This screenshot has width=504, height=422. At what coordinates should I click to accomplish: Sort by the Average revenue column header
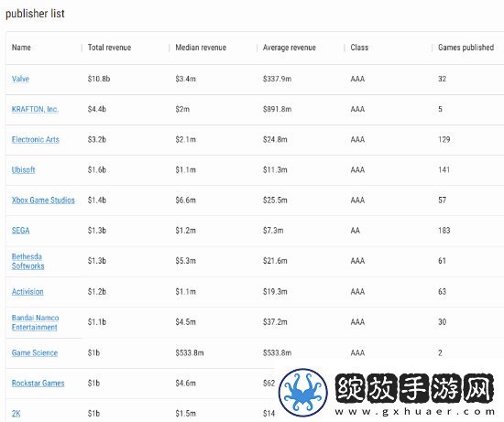(290, 48)
